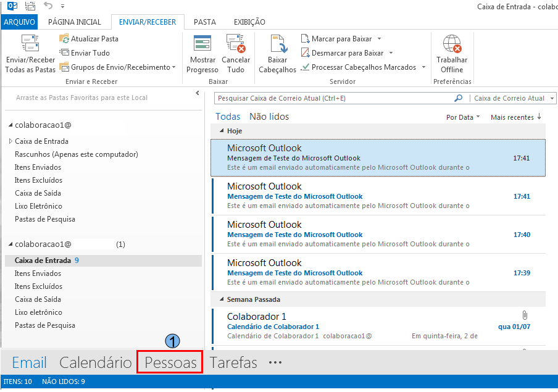Select second account Lixo eletrônico folder

pos(38,312)
